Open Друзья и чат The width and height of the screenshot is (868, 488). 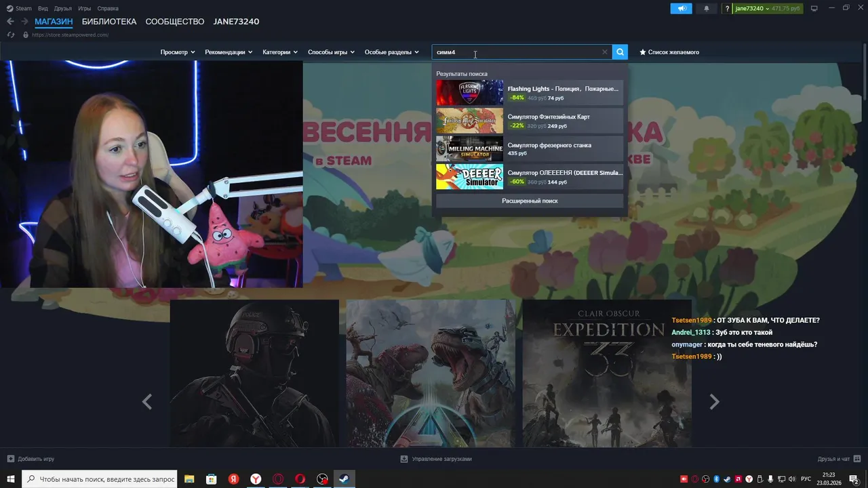pyautogui.click(x=838, y=459)
